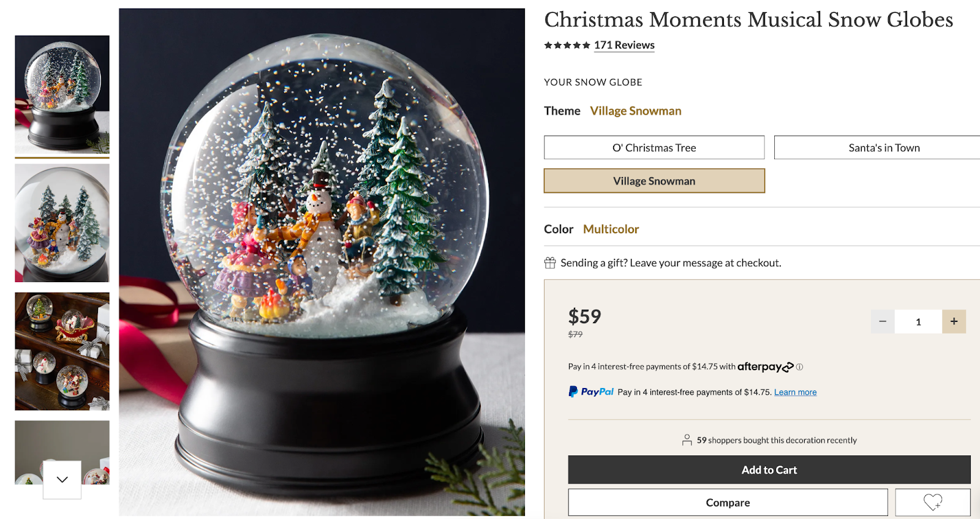Click the PayPal logo in payment options
Viewport: 980px width, 519px height.
590,391
